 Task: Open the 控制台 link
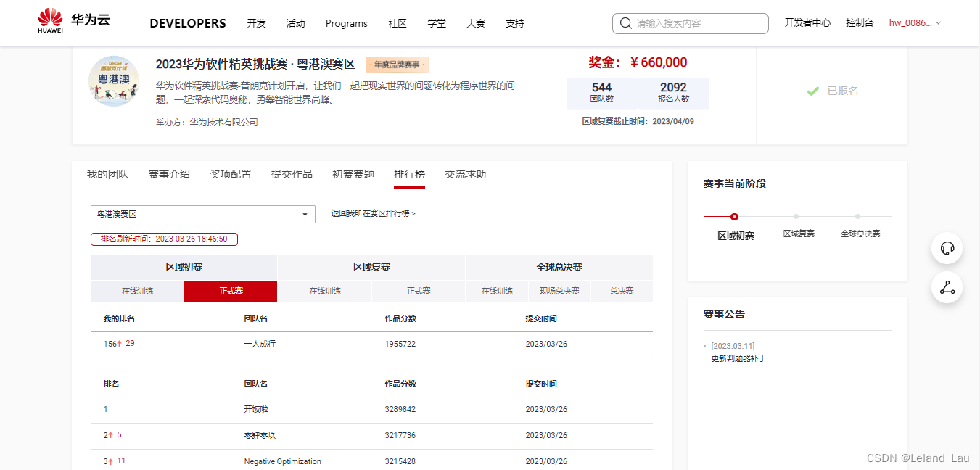(860, 23)
